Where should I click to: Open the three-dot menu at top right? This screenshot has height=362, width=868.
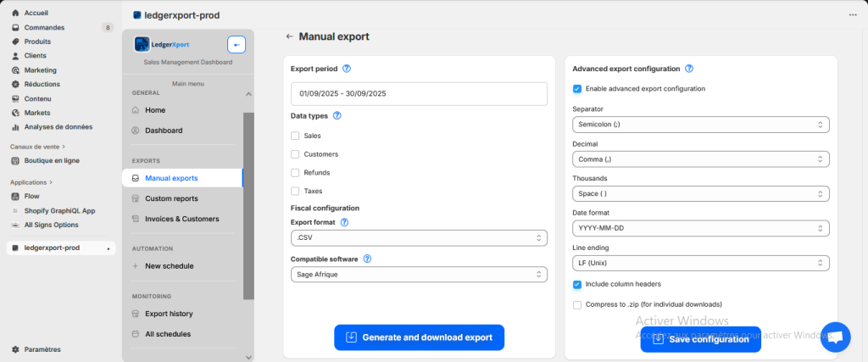coord(852,14)
